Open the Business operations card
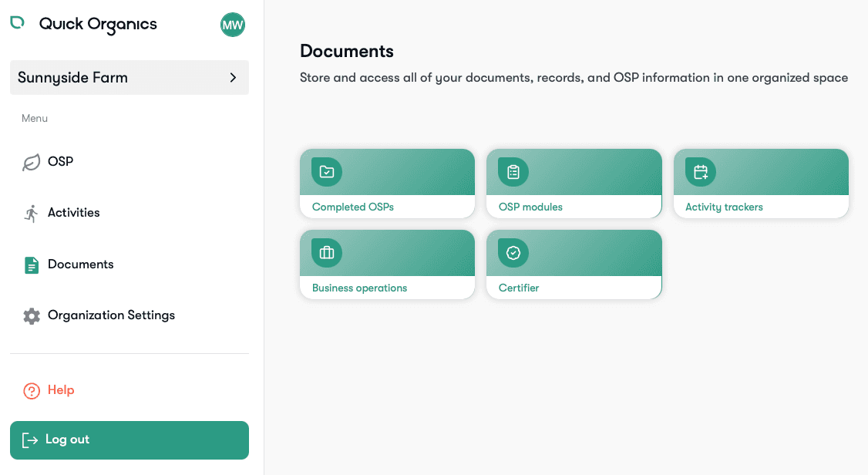Viewport: 868px width, 475px height. point(387,264)
